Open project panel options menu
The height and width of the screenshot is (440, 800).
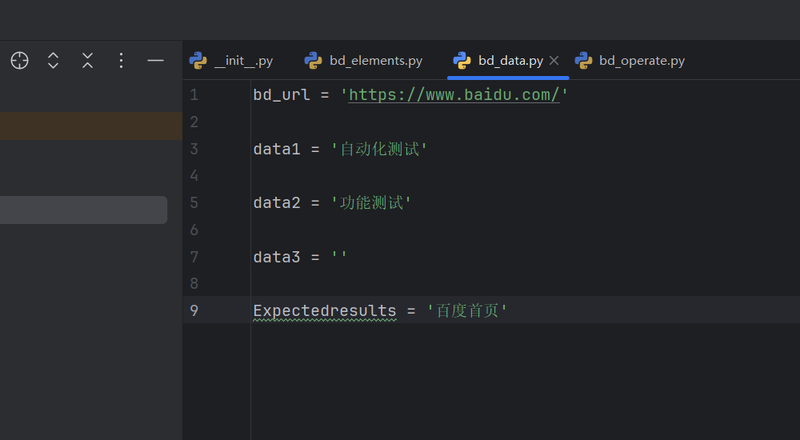click(121, 61)
